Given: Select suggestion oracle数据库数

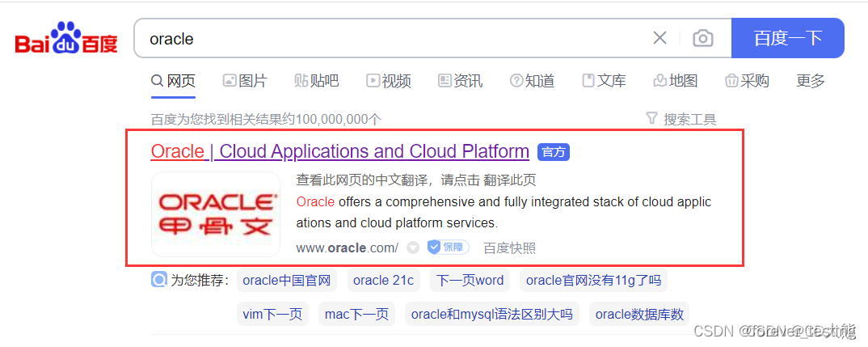Looking at the screenshot, I should [x=639, y=315].
